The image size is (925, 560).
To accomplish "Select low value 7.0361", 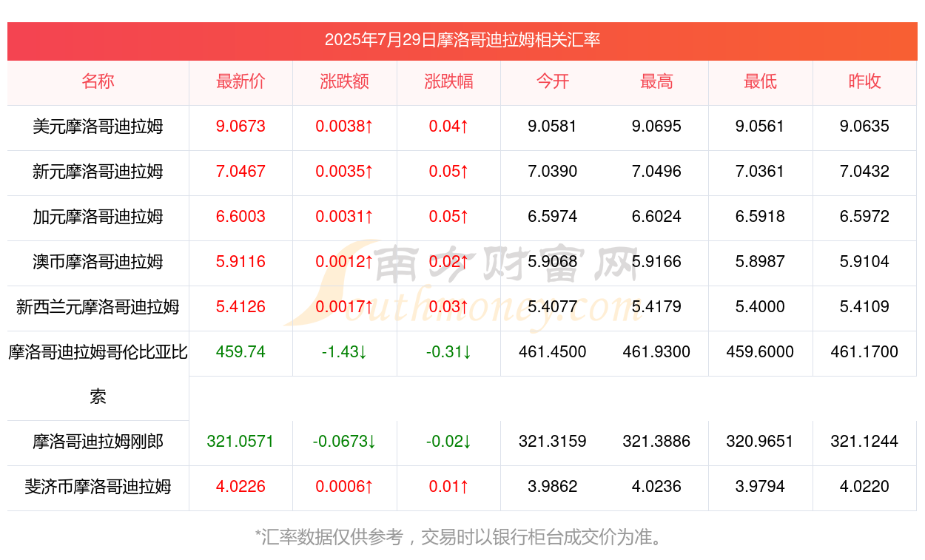I will 761,172.
